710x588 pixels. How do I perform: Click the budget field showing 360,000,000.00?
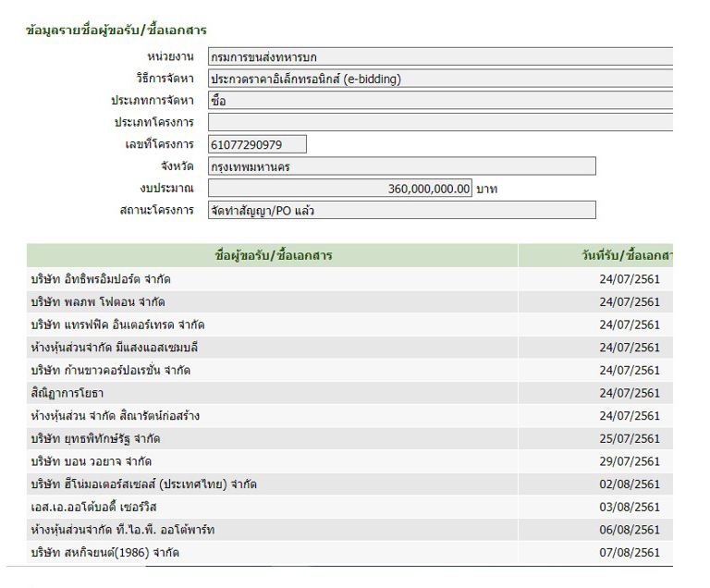click(340, 189)
